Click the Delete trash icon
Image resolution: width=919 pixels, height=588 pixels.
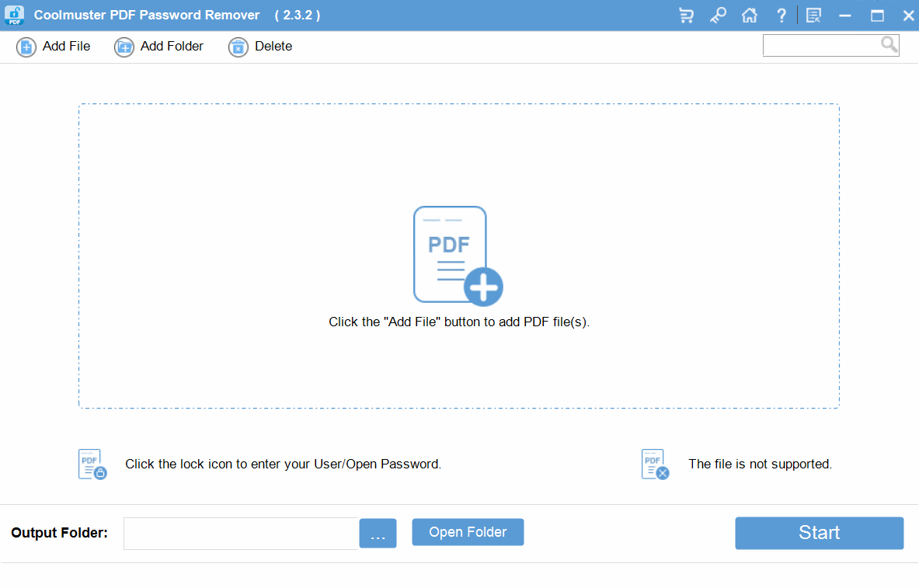238,47
